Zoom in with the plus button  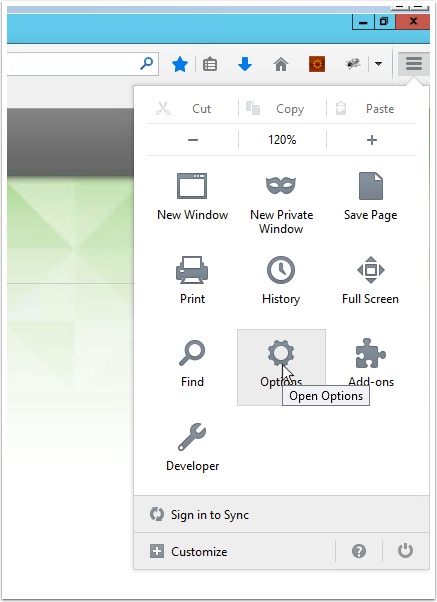coord(371,140)
